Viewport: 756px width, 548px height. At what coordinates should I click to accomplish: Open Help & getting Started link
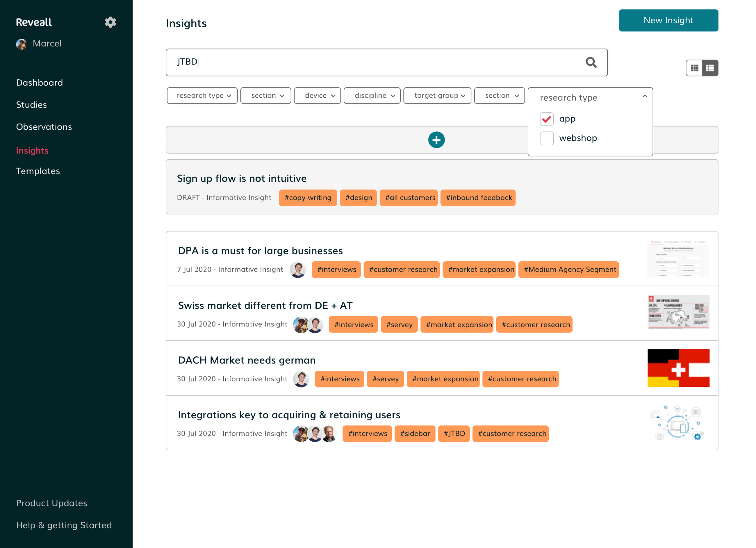(64, 525)
